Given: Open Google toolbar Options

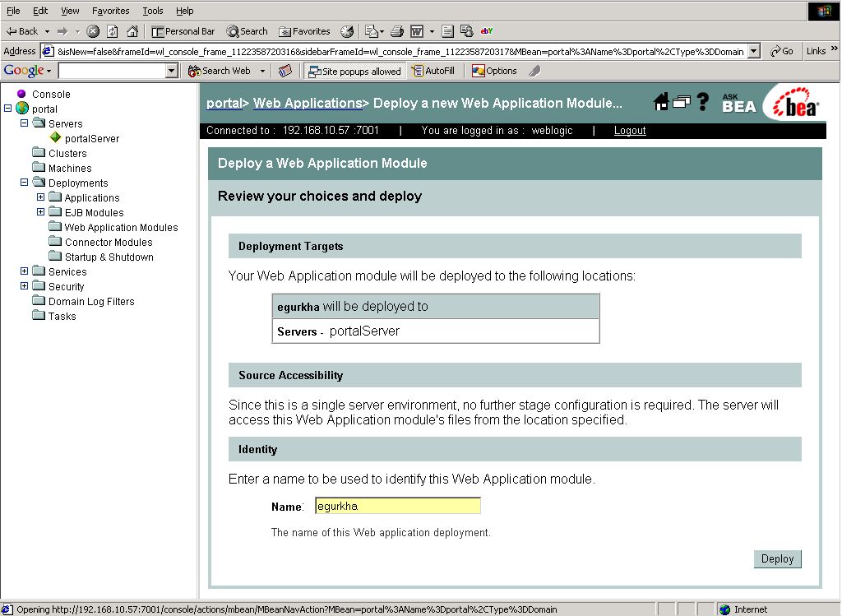Looking at the screenshot, I should click(494, 71).
